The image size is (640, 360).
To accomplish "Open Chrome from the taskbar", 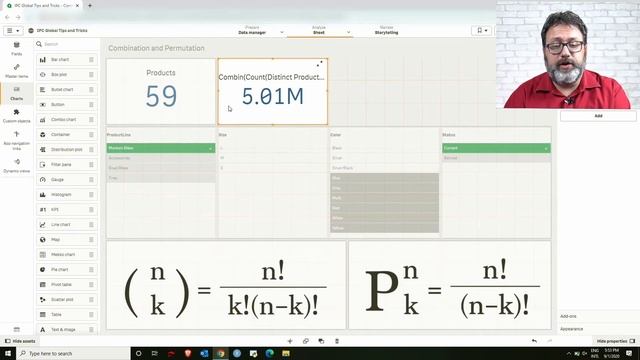I will [x=220, y=353].
